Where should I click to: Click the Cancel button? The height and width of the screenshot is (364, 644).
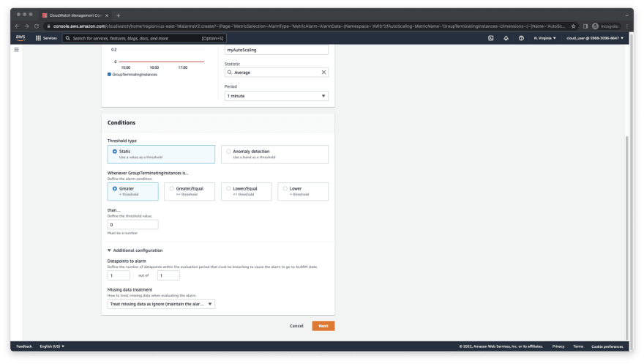click(296, 326)
